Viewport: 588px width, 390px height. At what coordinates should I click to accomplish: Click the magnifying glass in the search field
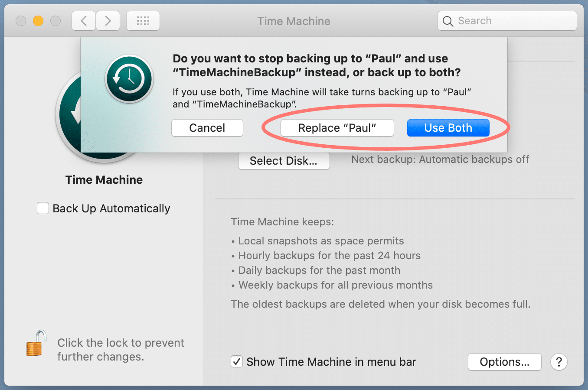(448, 20)
